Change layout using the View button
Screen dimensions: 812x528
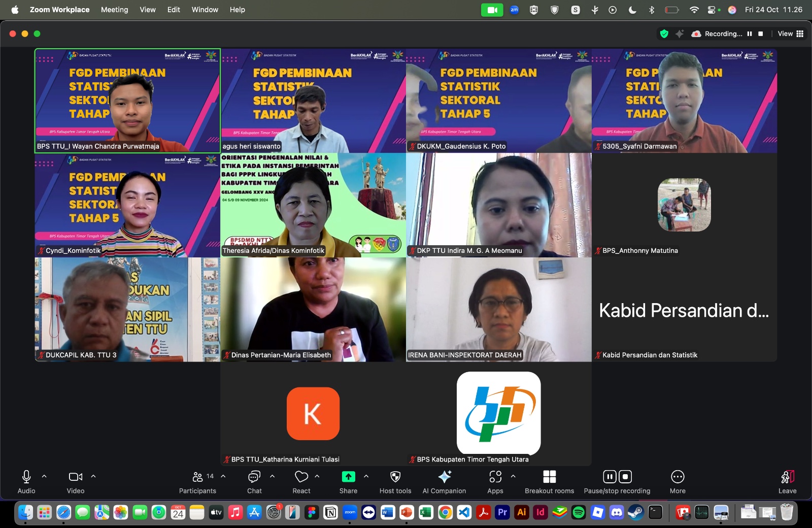[790, 34]
